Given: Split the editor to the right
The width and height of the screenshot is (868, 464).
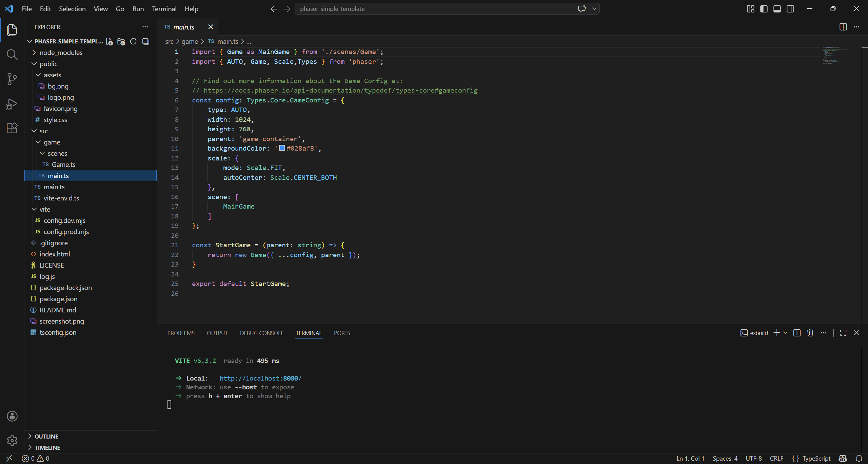Looking at the screenshot, I should pyautogui.click(x=843, y=27).
